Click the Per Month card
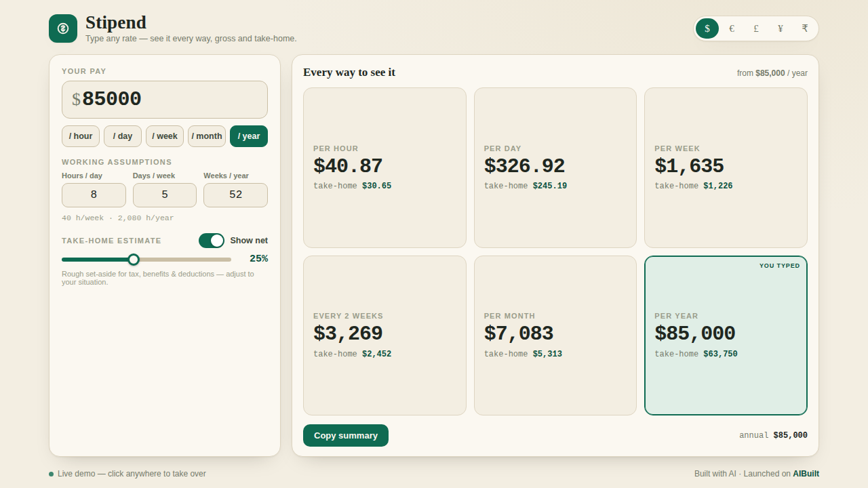This screenshot has height=488, width=868. [x=555, y=335]
